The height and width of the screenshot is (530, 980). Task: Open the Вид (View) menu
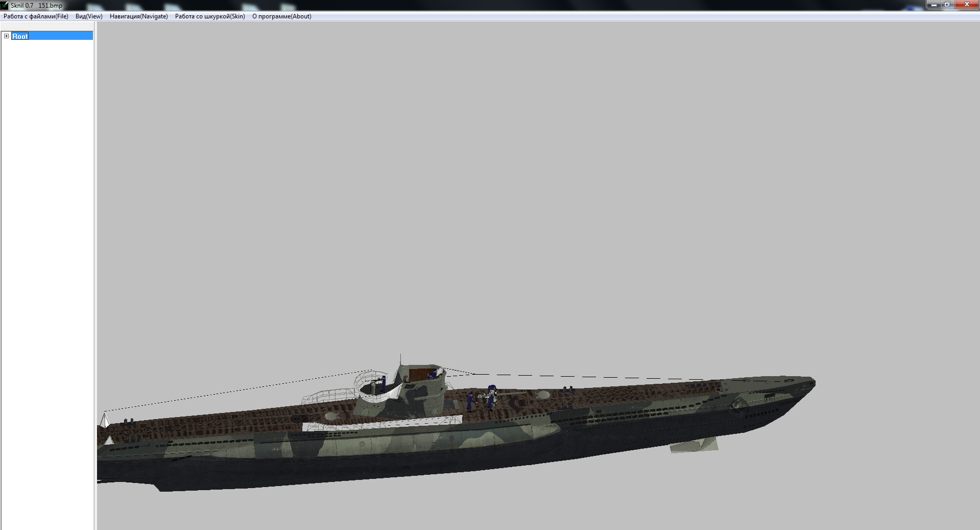point(89,16)
